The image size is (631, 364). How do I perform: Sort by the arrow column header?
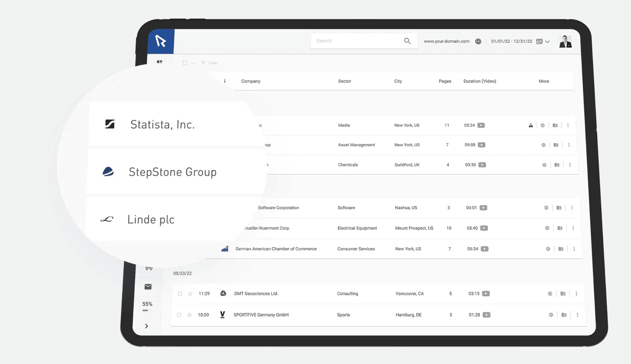pos(225,81)
